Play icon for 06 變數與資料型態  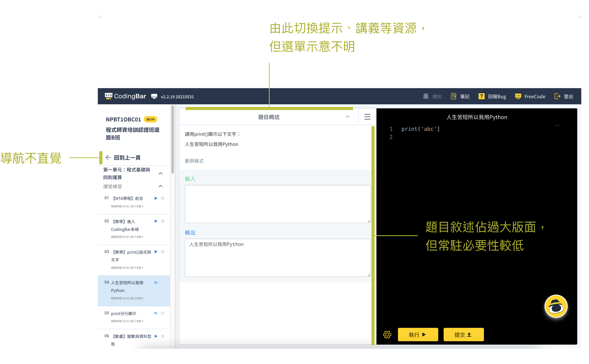156,336
